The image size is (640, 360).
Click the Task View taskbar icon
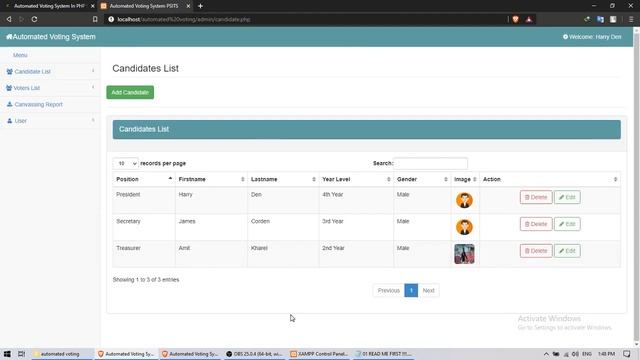pyautogui.click(x=21, y=354)
